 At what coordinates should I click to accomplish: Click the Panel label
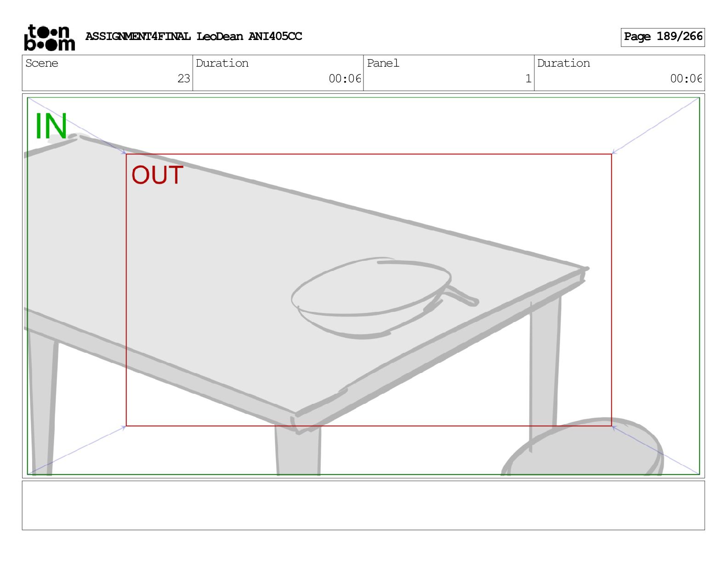tap(383, 63)
